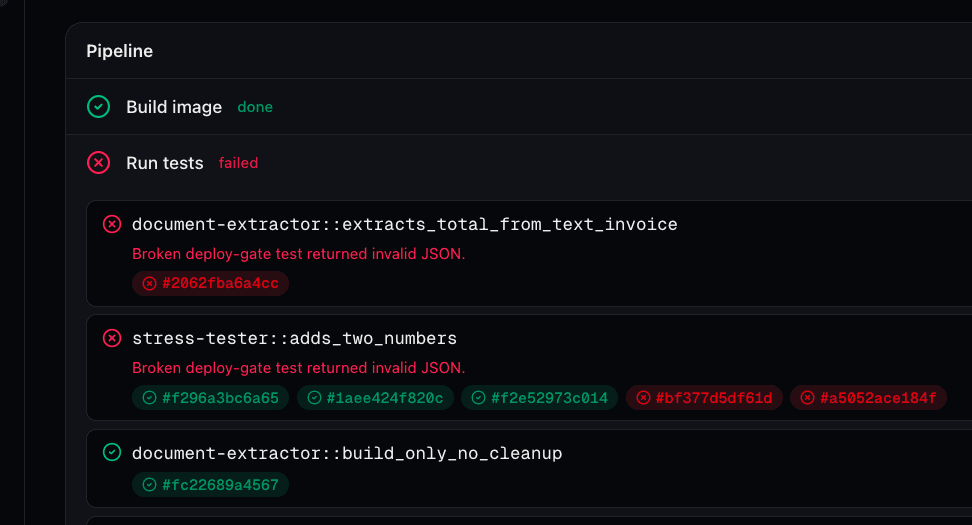Image resolution: width=972 pixels, height=525 pixels.
Task: Click the invalid JSON error under adds_two_numbers
Action: [x=298, y=368]
